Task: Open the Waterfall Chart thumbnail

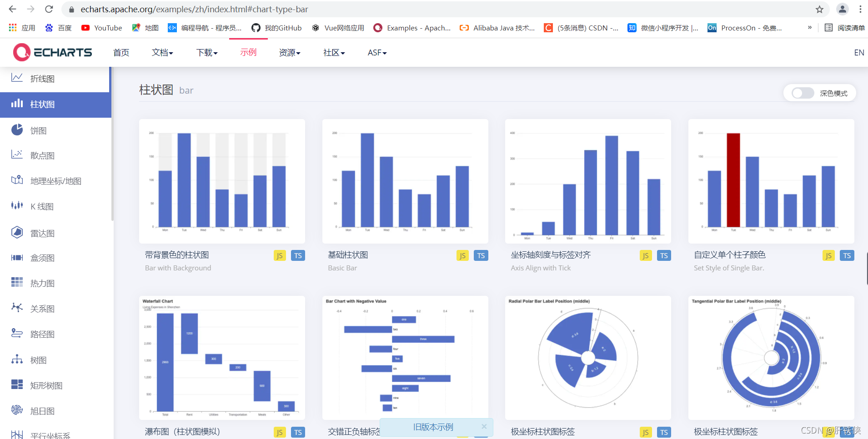Action: [222, 358]
